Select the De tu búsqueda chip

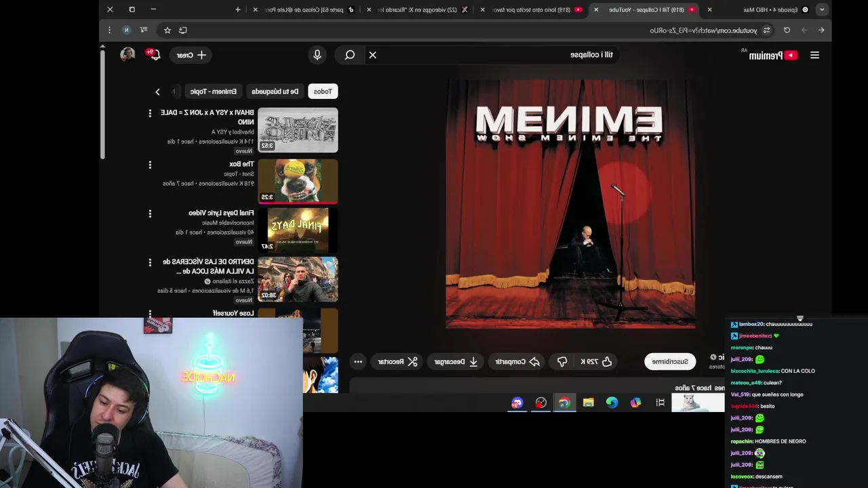pyautogui.click(x=275, y=91)
